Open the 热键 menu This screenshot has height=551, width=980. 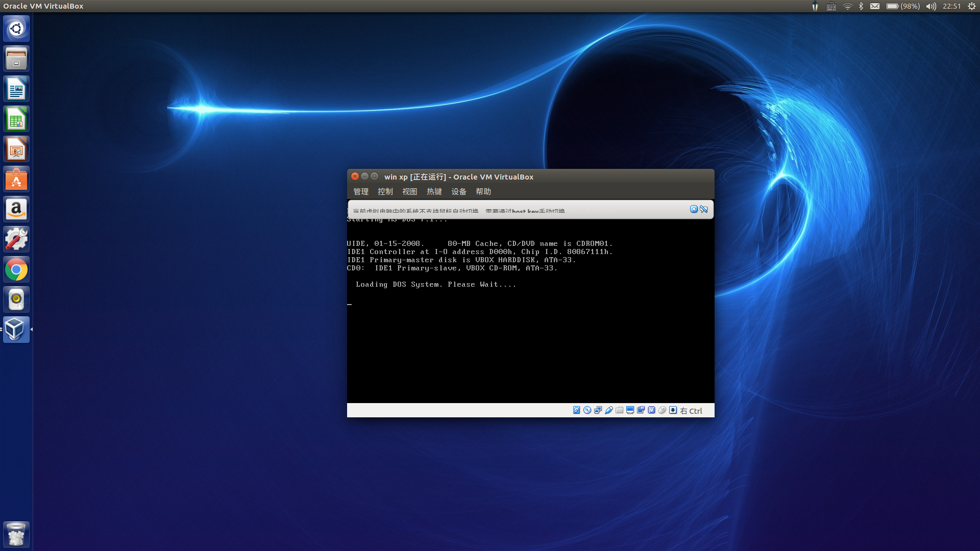pos(434,192)
